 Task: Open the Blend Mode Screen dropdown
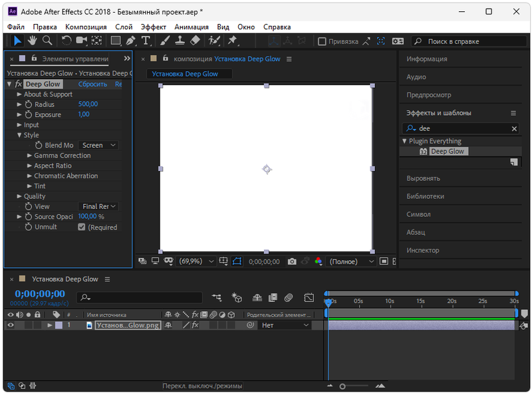[x=98, y=145]
